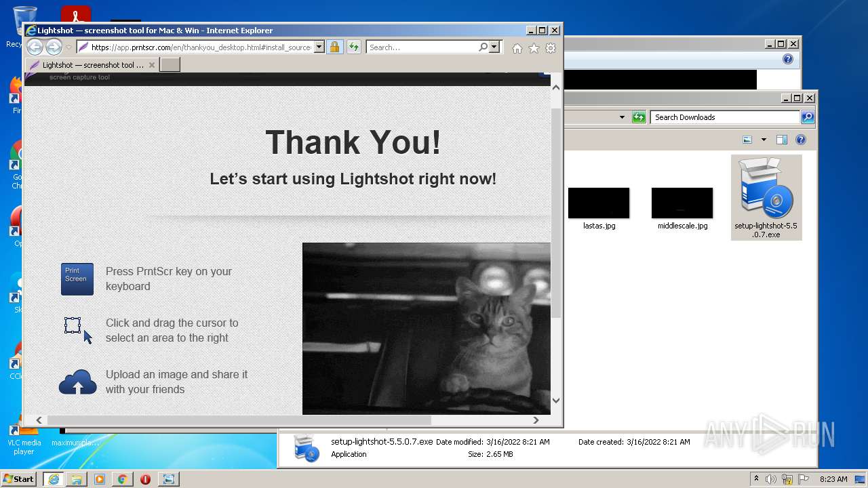Show hidden tray icons arrow
Image resolution: width=868 pixels, height=488 pixels.
point(756,479)
